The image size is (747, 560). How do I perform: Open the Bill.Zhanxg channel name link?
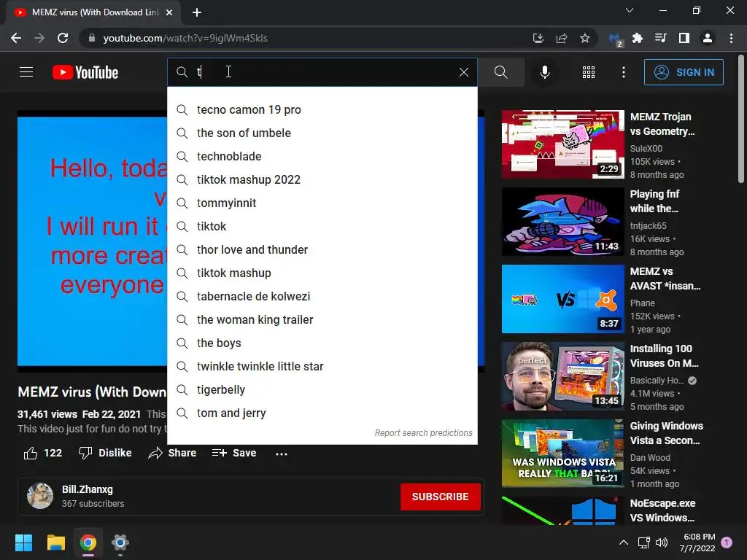tap(88, 489)
